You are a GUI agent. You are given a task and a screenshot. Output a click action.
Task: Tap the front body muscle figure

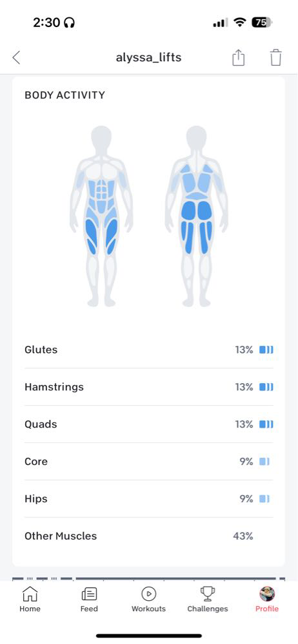pyautogui.click(x=101, y=216)
